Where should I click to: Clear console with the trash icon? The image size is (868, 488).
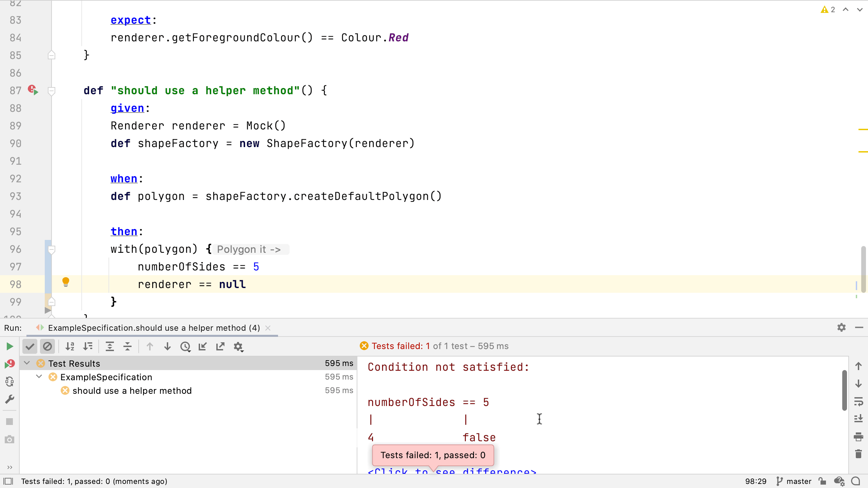pyautogui.click(x=858, y=454)
